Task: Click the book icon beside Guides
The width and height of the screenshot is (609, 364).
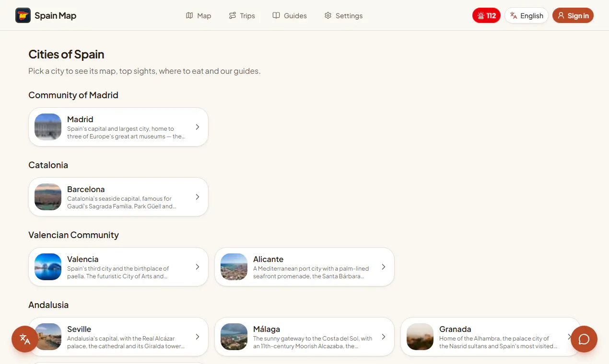Action: click(276, 15)
